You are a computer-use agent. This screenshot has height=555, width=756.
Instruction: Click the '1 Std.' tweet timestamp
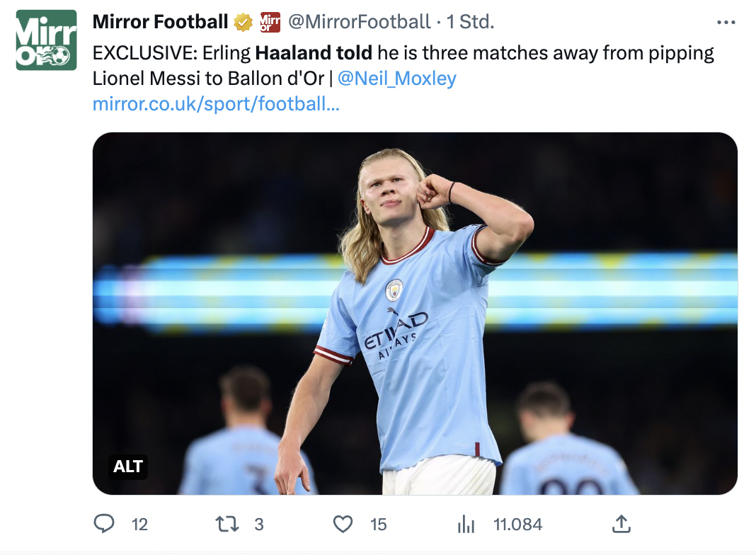pos(470,23)
